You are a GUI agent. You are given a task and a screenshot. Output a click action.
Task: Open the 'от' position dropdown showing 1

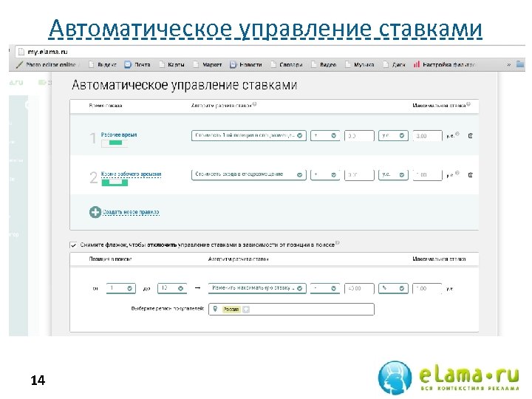point(120,288)
